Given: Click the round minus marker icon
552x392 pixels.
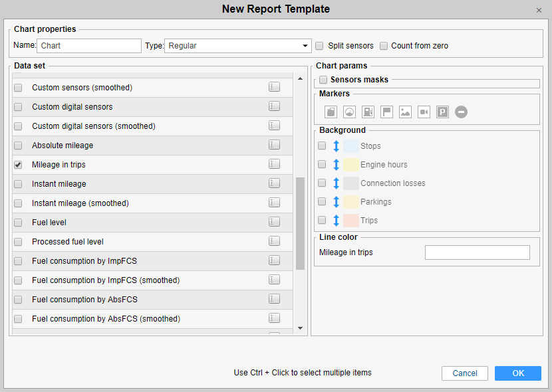Looking at the screenshot, I should [x=461, y=112].
